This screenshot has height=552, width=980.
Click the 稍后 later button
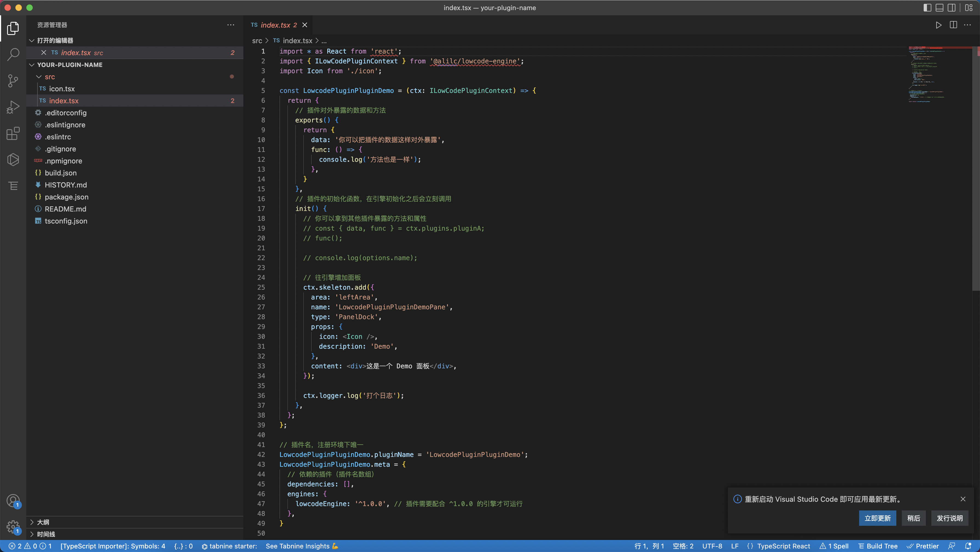click(x=914, y=518)
